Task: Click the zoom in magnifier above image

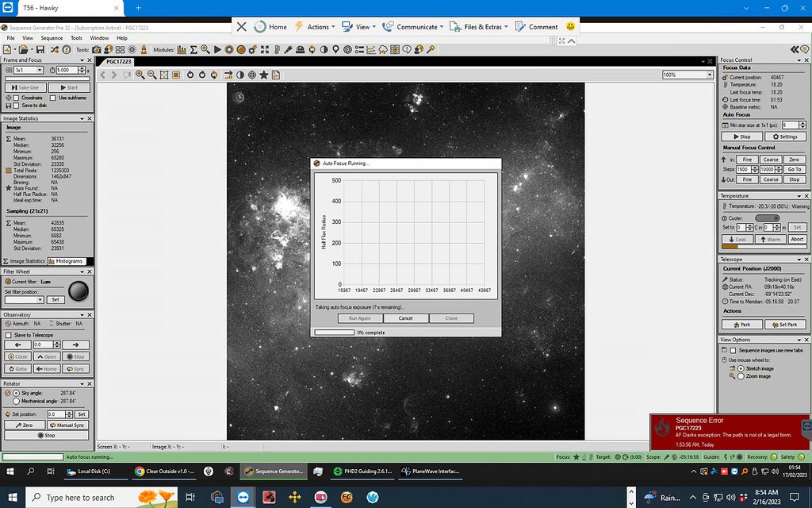Action: point(140,75)
